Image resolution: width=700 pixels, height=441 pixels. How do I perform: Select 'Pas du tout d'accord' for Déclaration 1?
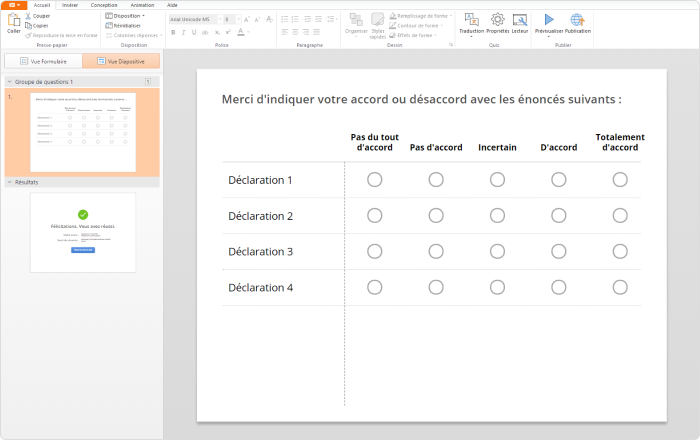point(375,180)
